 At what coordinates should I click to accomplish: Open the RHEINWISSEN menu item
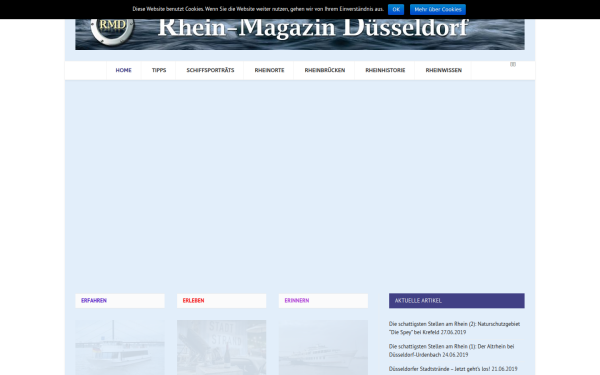[x=443, y=70]
